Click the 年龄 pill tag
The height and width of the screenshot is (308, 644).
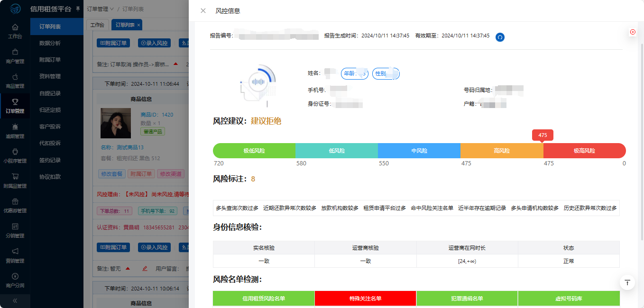click(355, 73)
